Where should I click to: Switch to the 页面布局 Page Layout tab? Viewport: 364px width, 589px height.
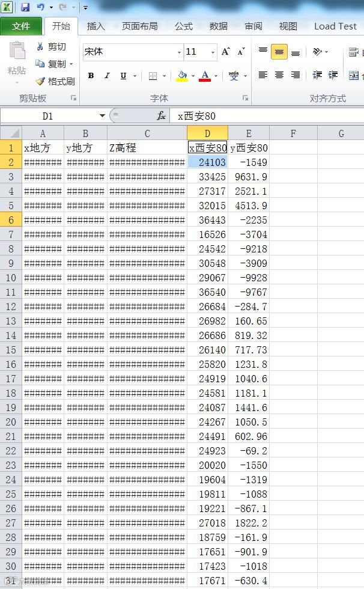click(139, 26)
